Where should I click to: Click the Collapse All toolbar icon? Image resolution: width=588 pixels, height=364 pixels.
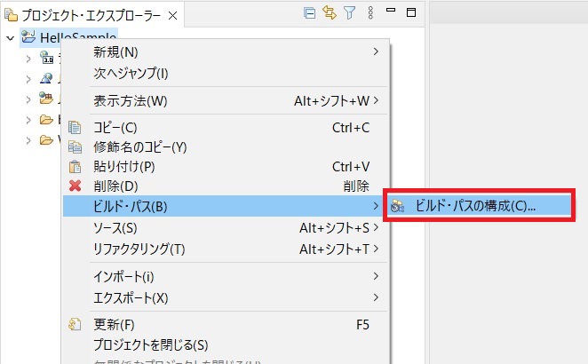click(x=309, y=13)
